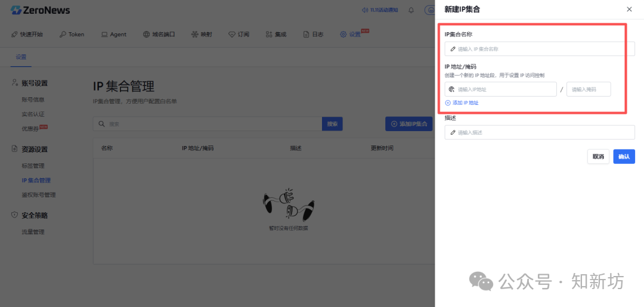Open 账号信息 in sidebar
The image size is (644, 307).
point(33,100)
